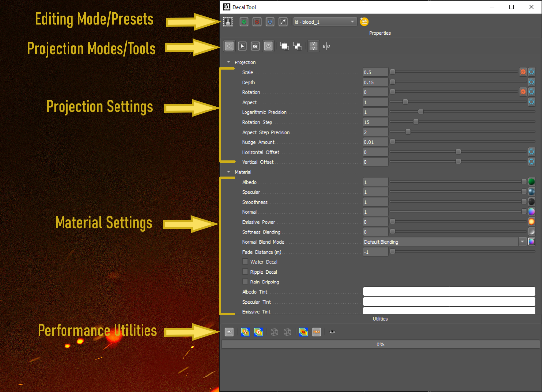Open the Specular Tint white color swatch

point(449,302)
